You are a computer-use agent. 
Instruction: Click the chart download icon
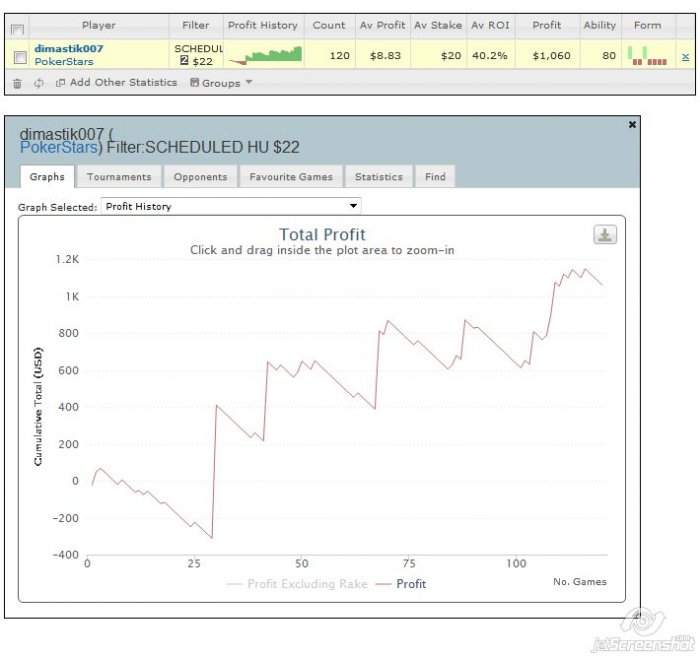click(x=605, y=235)
